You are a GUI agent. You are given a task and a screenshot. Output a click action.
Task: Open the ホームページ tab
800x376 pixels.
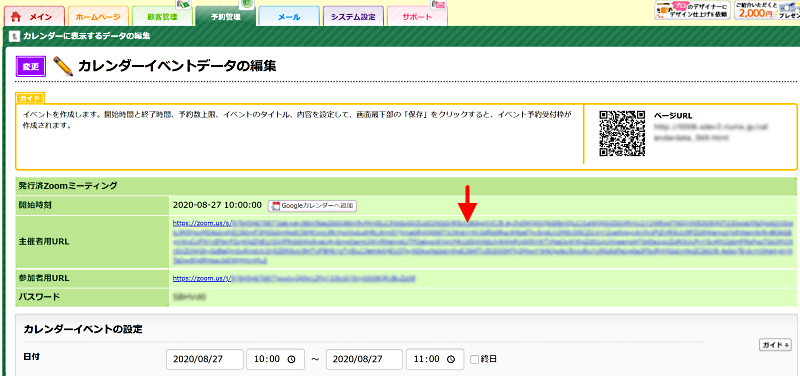[x=98, y=16]
